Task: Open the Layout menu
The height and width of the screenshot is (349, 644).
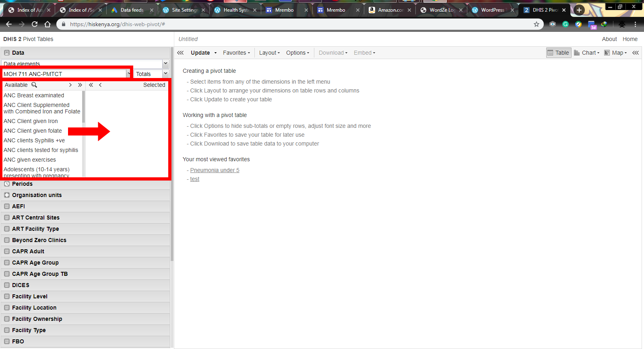Action: [269, 53]
